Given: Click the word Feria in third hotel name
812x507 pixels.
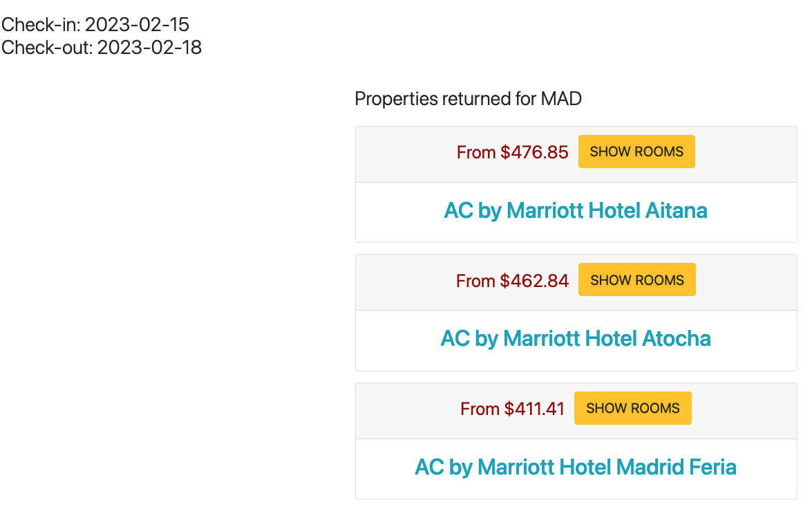Looking at the screenshot, I should (711, 467).
